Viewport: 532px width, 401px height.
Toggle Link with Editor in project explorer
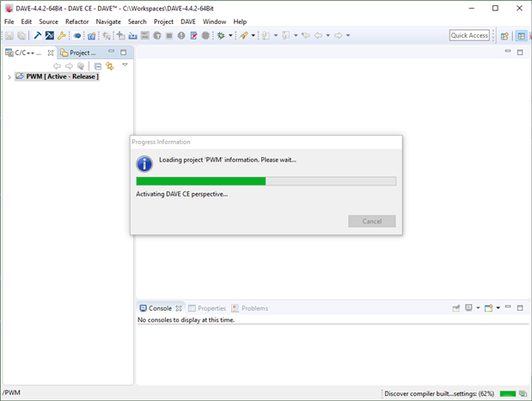(110, 66)
